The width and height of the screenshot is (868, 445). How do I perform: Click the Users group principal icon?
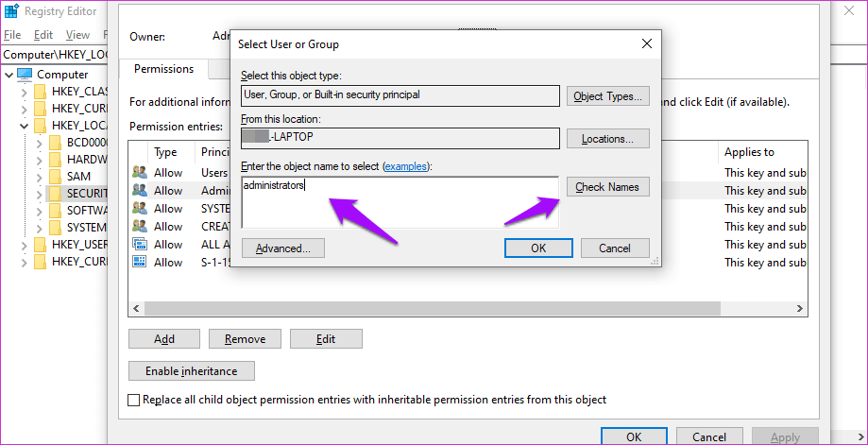click(x=140, y=173)
